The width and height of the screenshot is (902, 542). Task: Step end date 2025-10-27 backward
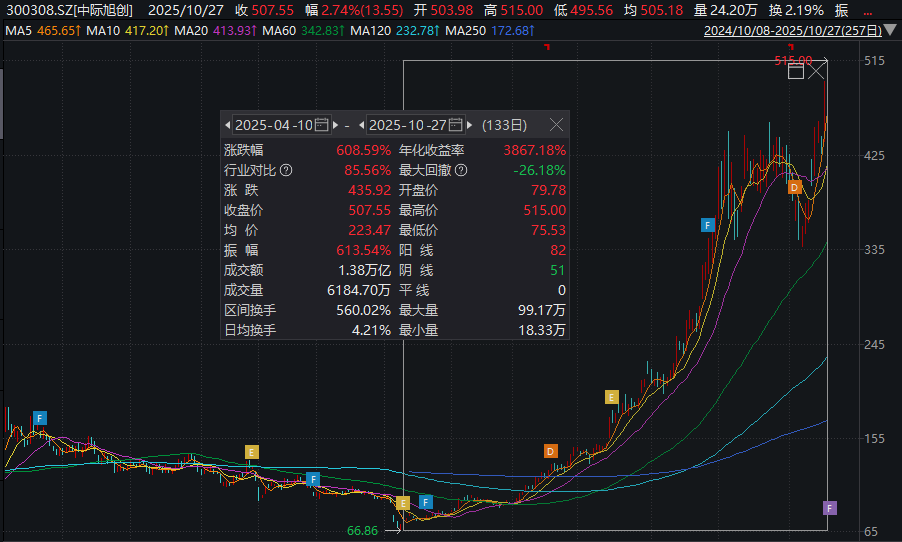click(x=362, y=125)
